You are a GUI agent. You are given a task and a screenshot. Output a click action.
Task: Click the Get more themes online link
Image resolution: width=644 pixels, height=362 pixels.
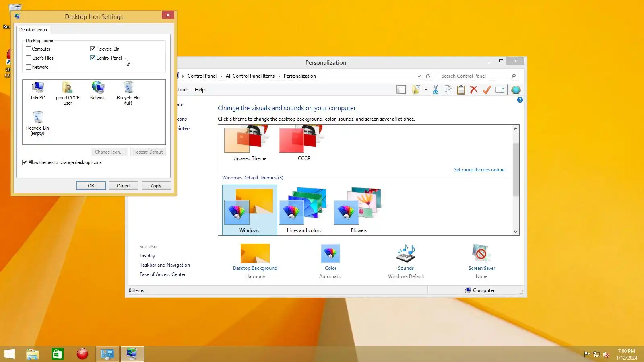click(479, 170)
